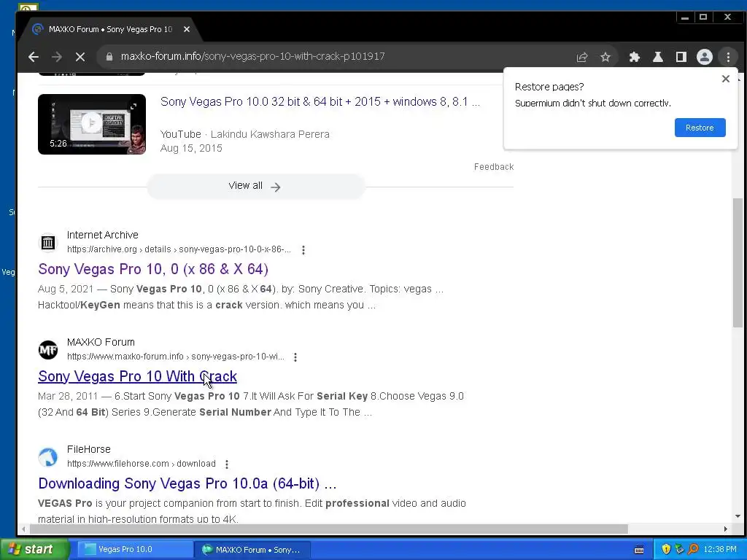Switch to MAXKO Forum taskbar item

[252, 550]
